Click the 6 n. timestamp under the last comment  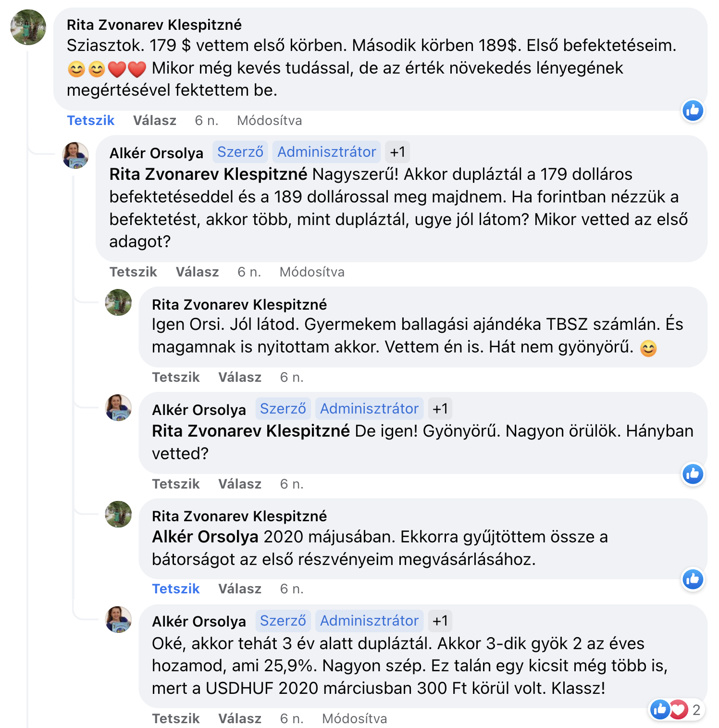point(291,719)
